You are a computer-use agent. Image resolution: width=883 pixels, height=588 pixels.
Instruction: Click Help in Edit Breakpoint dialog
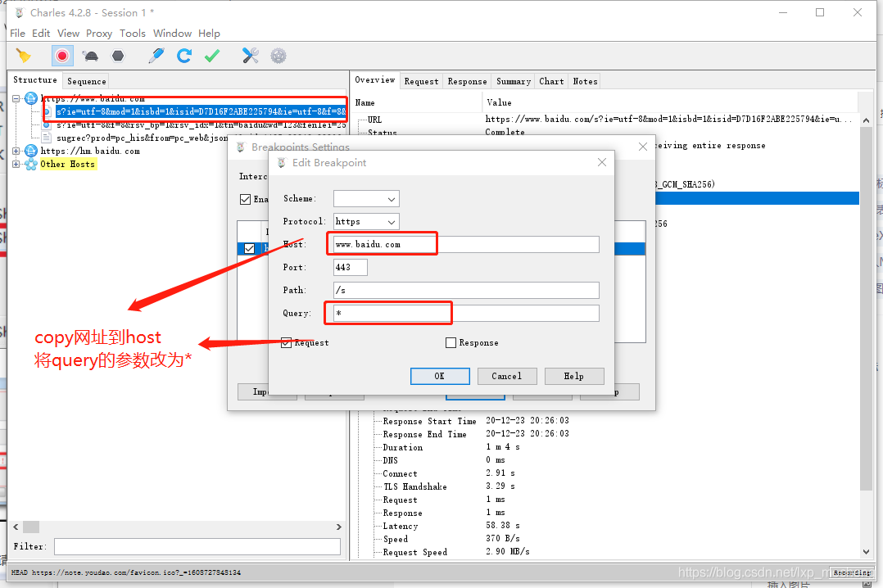[x=574, y=376]
